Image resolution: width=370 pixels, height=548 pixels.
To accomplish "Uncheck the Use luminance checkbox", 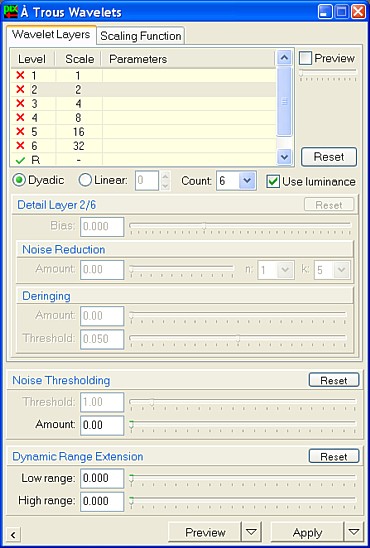I will 273,181.
